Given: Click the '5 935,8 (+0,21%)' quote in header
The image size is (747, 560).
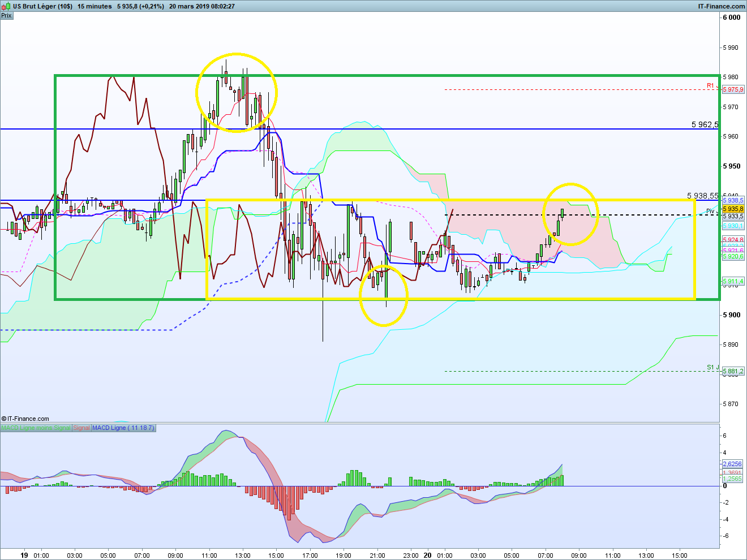Looking at the screenshot, I should (140, 6).
